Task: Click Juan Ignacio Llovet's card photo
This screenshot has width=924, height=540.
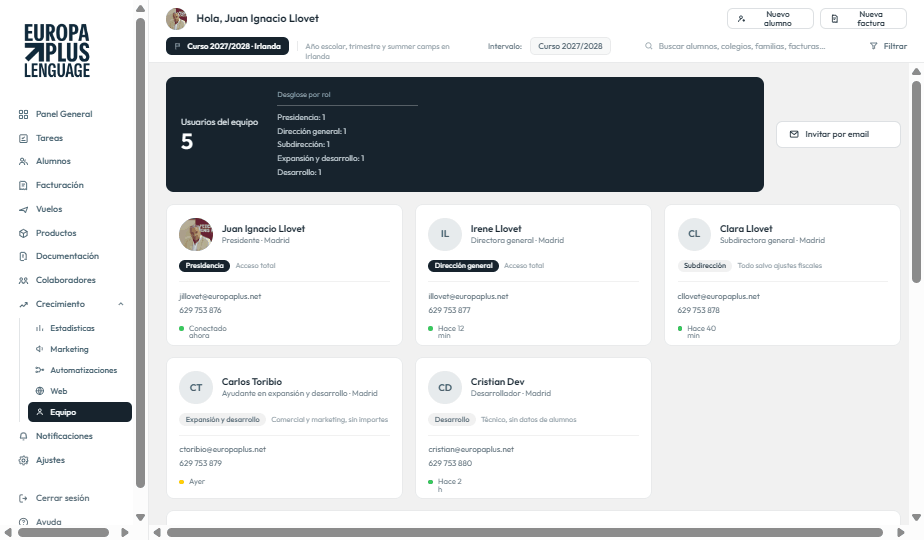Action: point(196,235)
